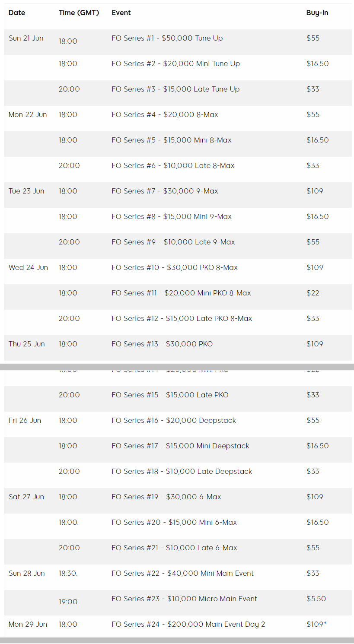Click the Tue 23 Jun date cell
Viewport: 354px width, 644px height.
[x=26, y=191]
